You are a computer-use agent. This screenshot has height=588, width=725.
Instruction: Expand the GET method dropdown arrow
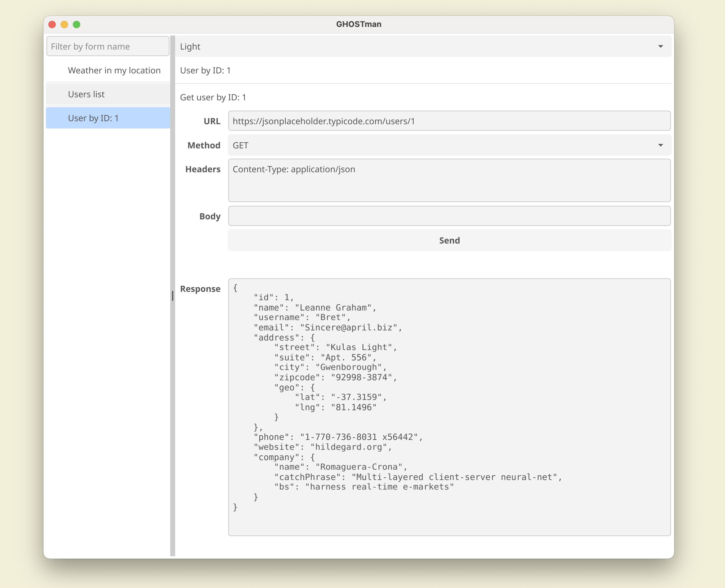pyautogui.click(x=660, y=145)
